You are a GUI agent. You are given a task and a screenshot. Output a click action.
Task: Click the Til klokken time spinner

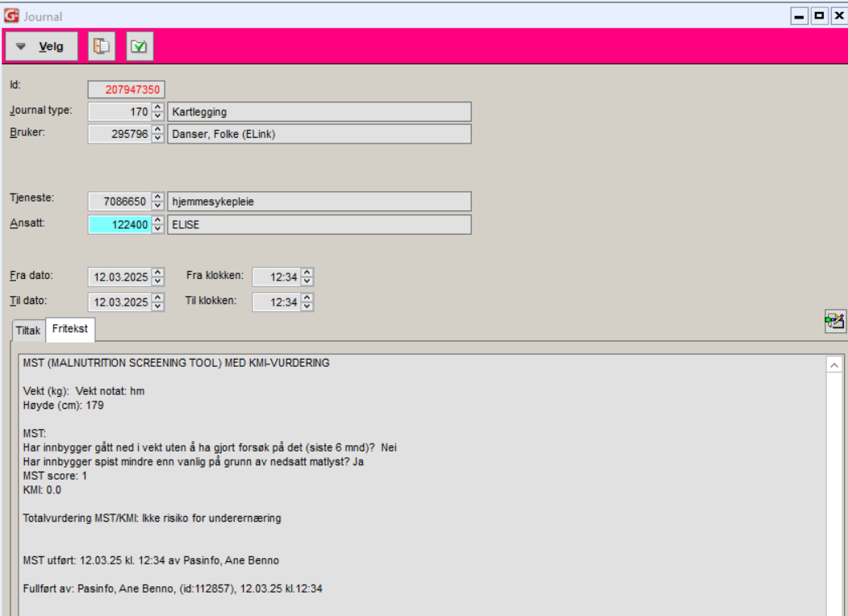(x=307, y=302)
